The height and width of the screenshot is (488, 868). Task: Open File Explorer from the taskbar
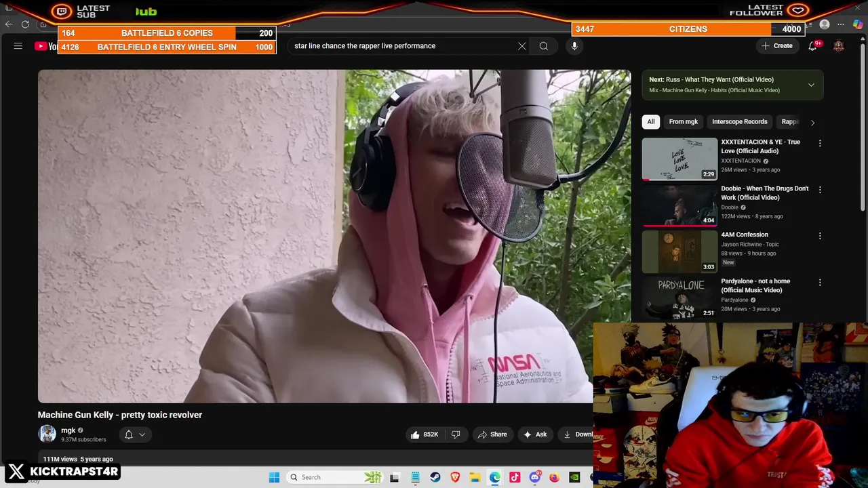tap(475, 477)
